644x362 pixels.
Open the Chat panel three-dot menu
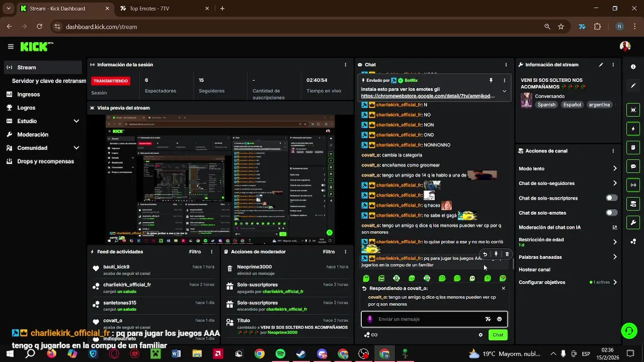click(x=506, y=65)
